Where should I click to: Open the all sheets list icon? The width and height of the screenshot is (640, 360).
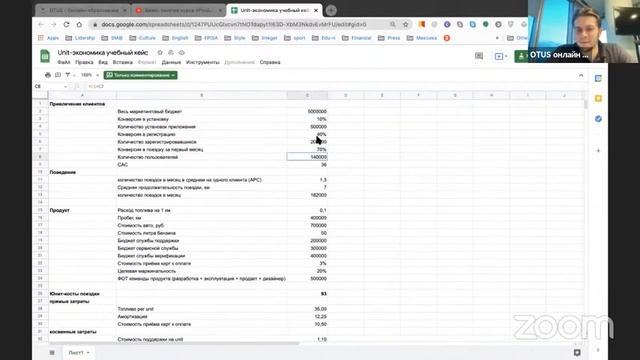tap(52, 353)
